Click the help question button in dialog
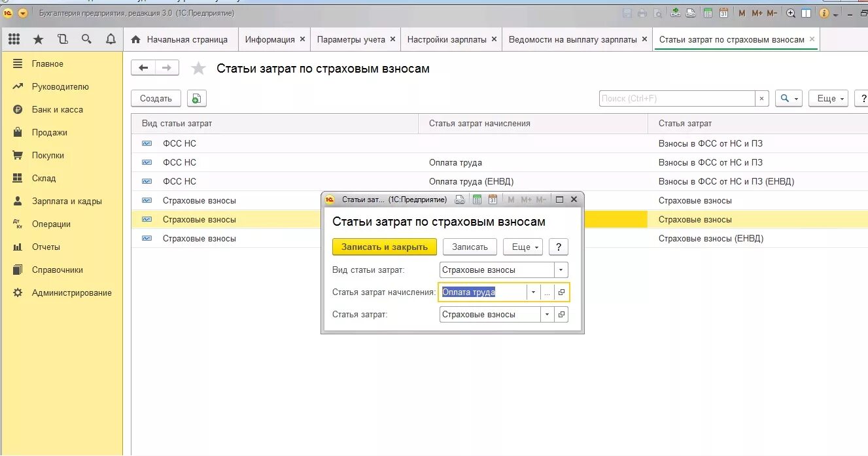This screenshot has height=456, width=868. 559,247
